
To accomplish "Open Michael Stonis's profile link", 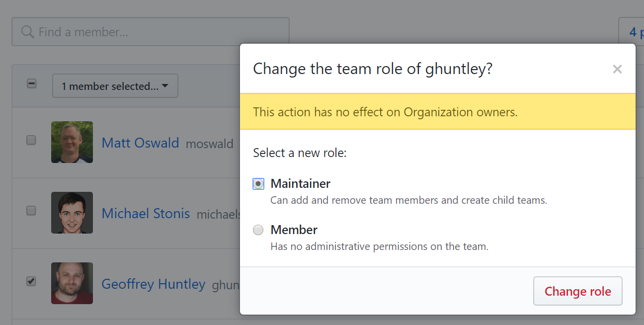I will 146,214.
